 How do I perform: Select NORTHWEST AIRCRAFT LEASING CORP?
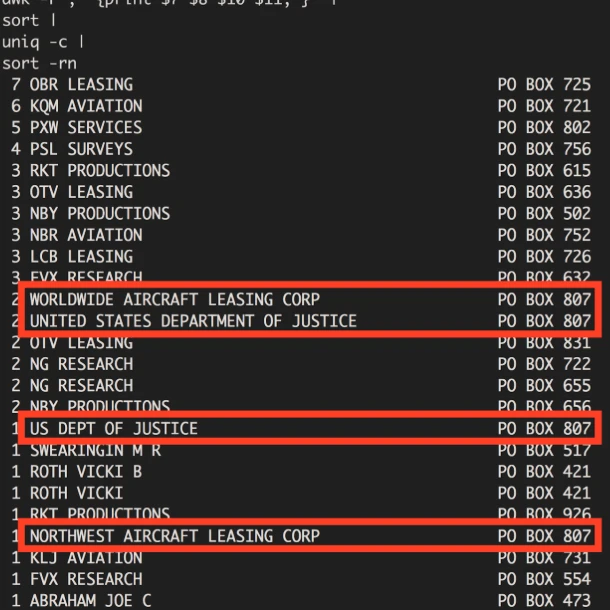(175, 536)
